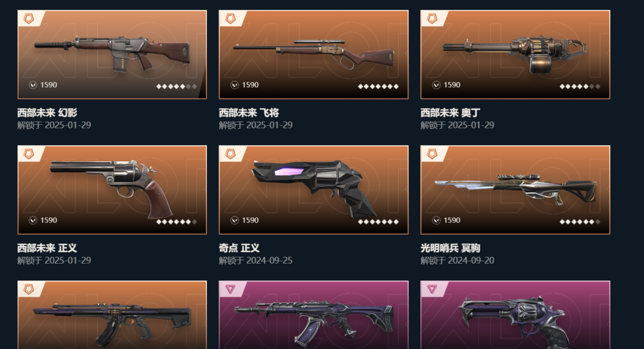Open the 西部未来 幻影 rifle skin image
644x349 pixels.
(112, 55)
